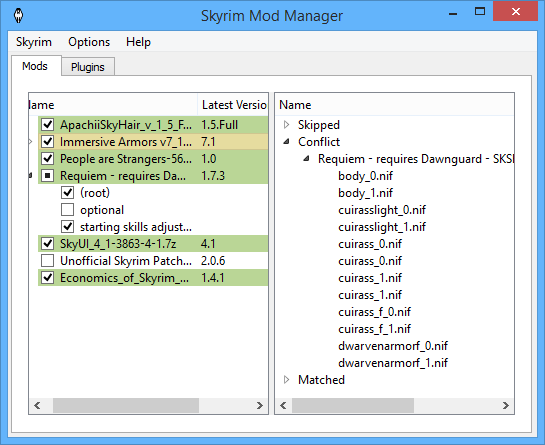Click the left arrow of files pane scrollbar
Viewport: 545px width, 445px height.
point(283,405)
